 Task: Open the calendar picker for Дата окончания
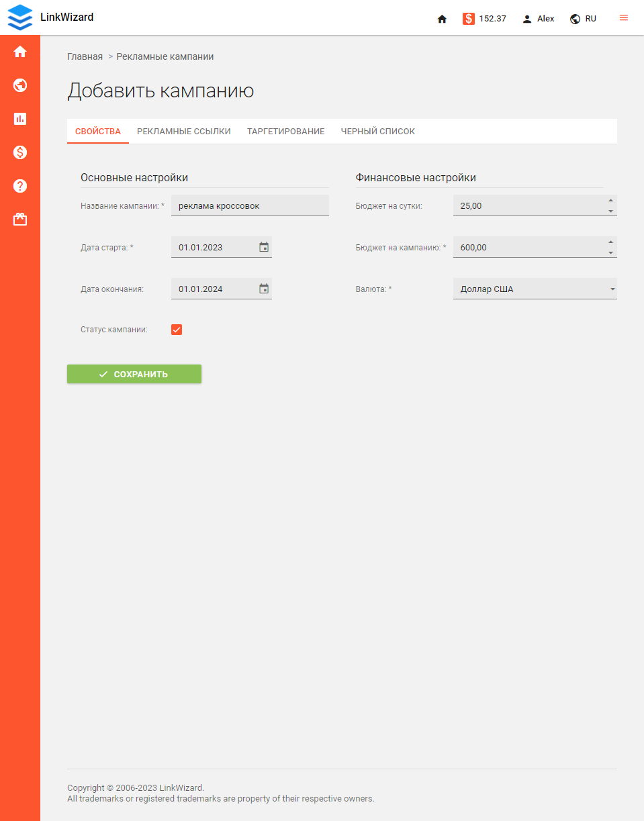(264, 288)
